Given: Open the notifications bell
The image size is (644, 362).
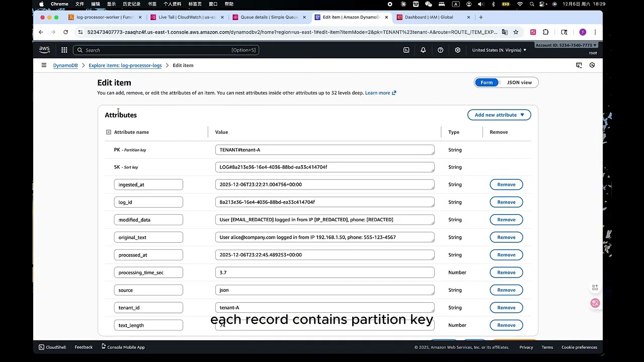Looking at the screenshot, I should coord(423,50).
